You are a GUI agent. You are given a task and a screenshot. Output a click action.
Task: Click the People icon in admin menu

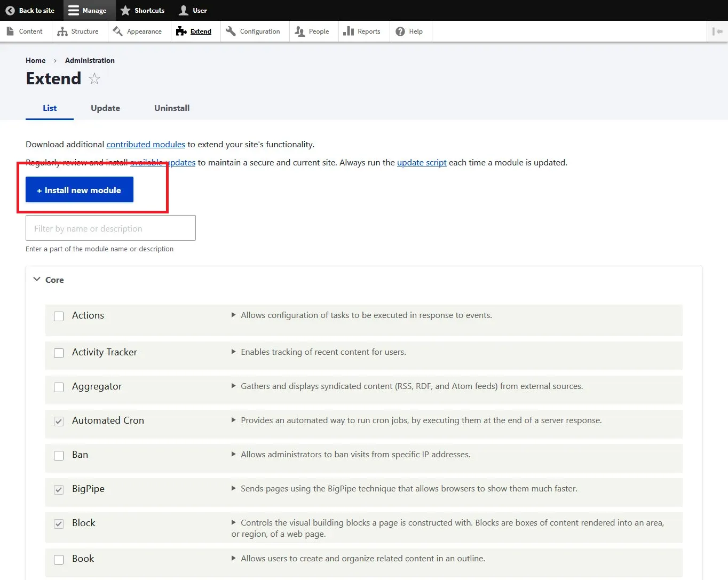point(300,31)
